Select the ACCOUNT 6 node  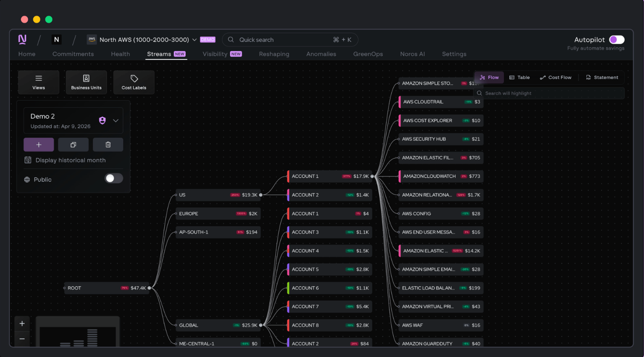[330, 288]
